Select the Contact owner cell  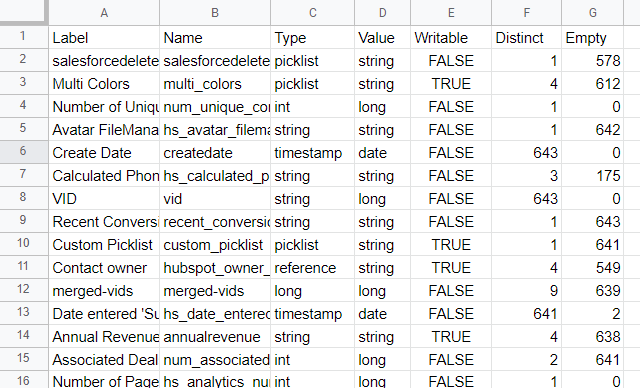(x=104, y=268)
